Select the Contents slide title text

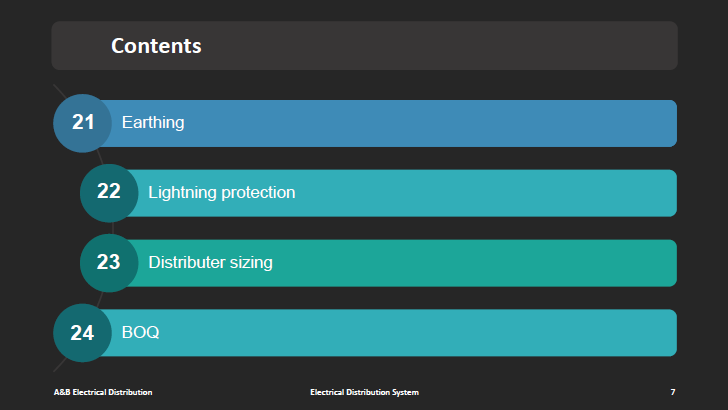(156, 46)
